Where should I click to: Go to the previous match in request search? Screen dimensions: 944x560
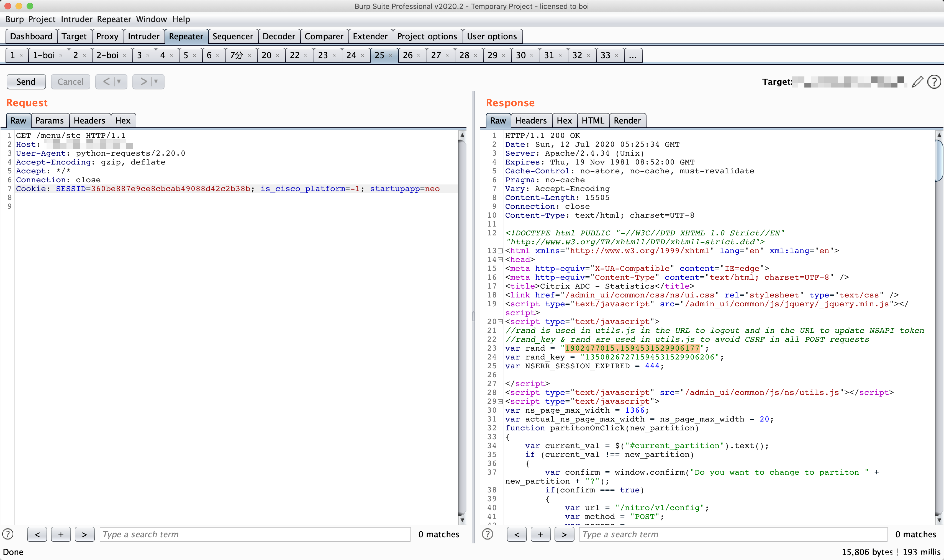tap(37, 534)
